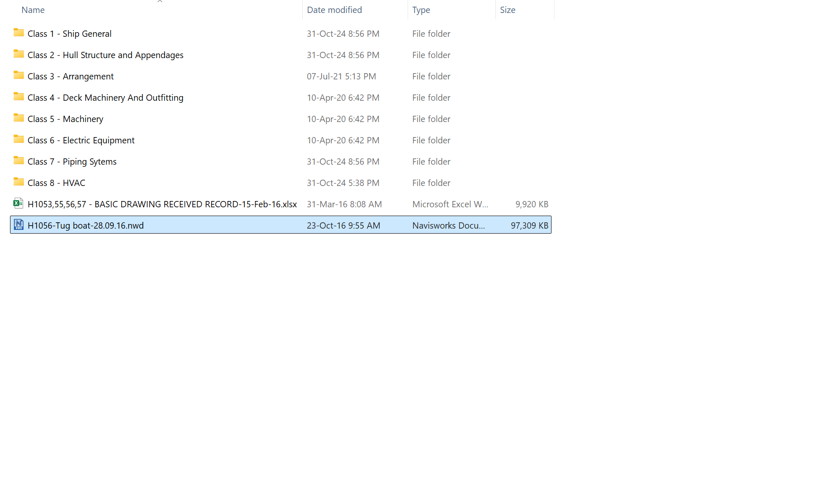Click the Class 6 Electric Equipment folder icon
This screenshot has width=817, height=504.
[18, 140]
